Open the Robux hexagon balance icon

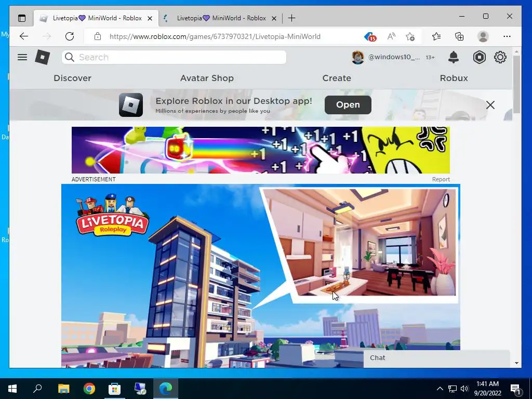[x=479, y=57]
